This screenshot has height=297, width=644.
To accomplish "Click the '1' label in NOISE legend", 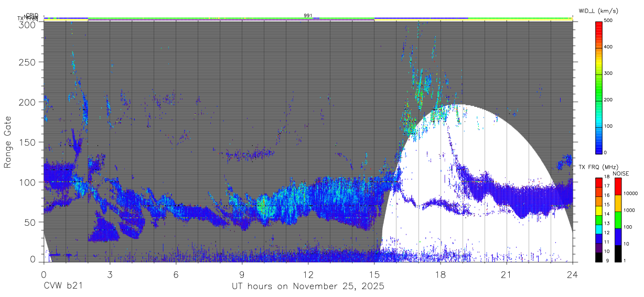I will [x=625, y=260].
